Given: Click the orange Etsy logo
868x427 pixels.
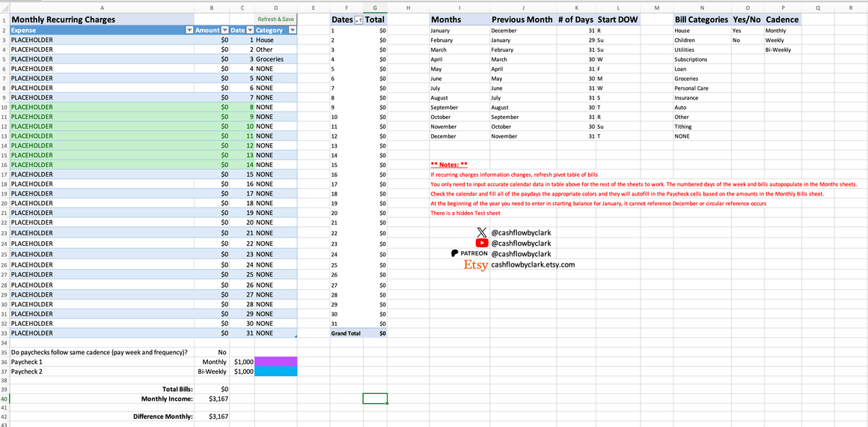Looking at the screenshot, I should (x=476, y=265).
